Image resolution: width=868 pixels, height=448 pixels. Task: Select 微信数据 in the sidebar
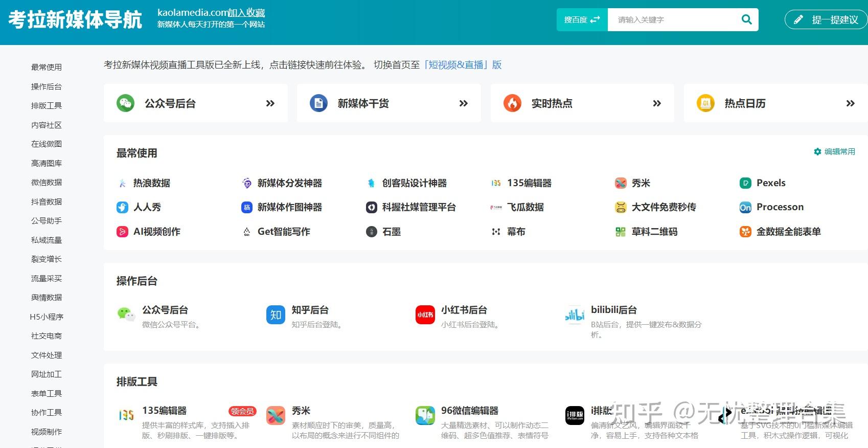click(x=47, y=182)
